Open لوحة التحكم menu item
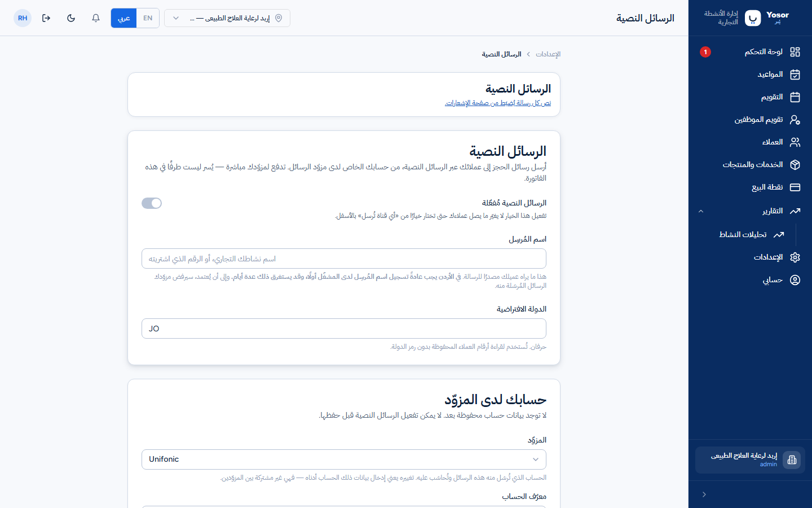The image size is (812, 508). (x=750, y=52)
